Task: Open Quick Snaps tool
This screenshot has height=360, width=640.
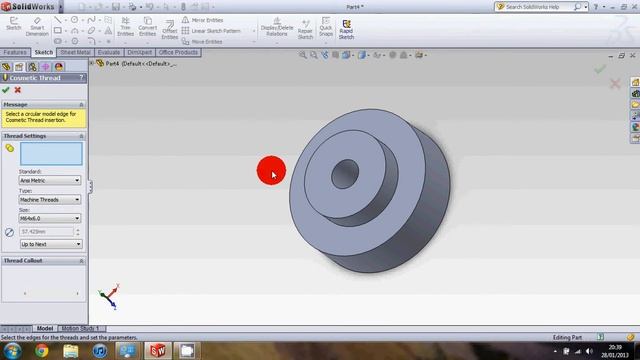Action: tap(326, 27)
